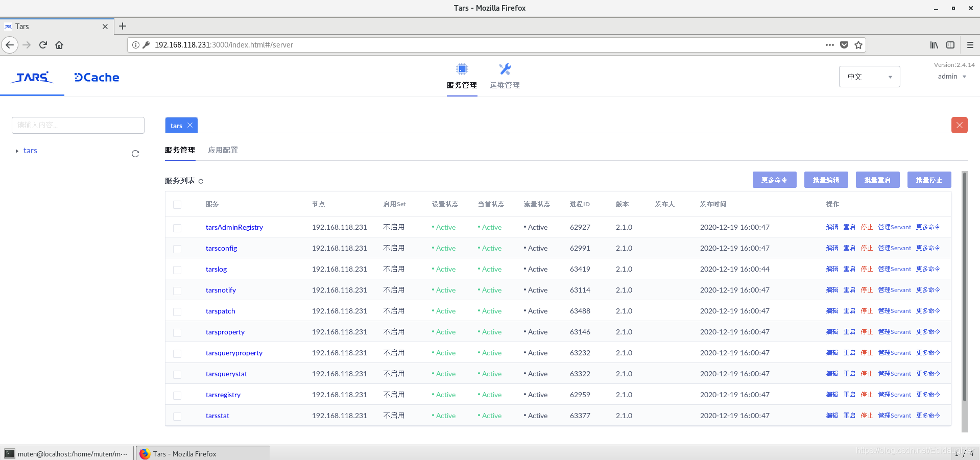Switch to 应用配置 tab
980x460 pixels.
(223, 150)
